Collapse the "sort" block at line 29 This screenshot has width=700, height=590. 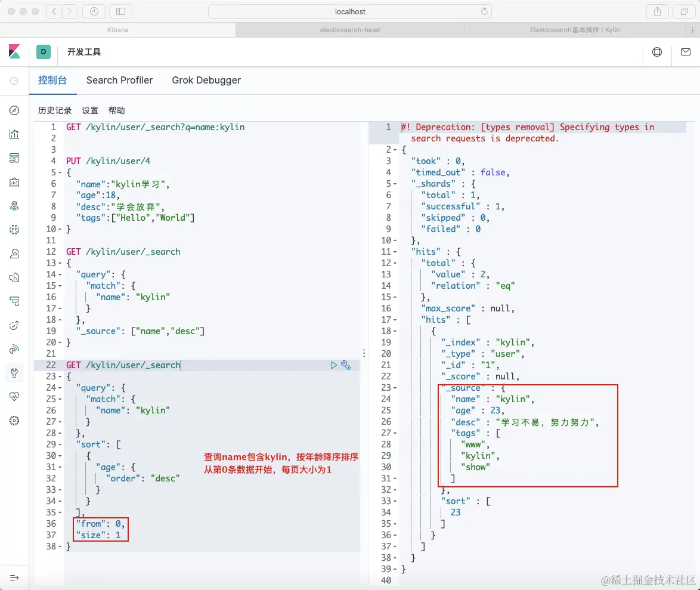coord(60,445)
